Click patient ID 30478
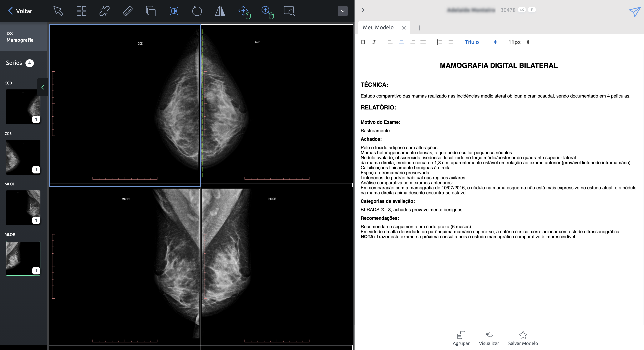This screenshot has height=350, width=644. (508, 10)
